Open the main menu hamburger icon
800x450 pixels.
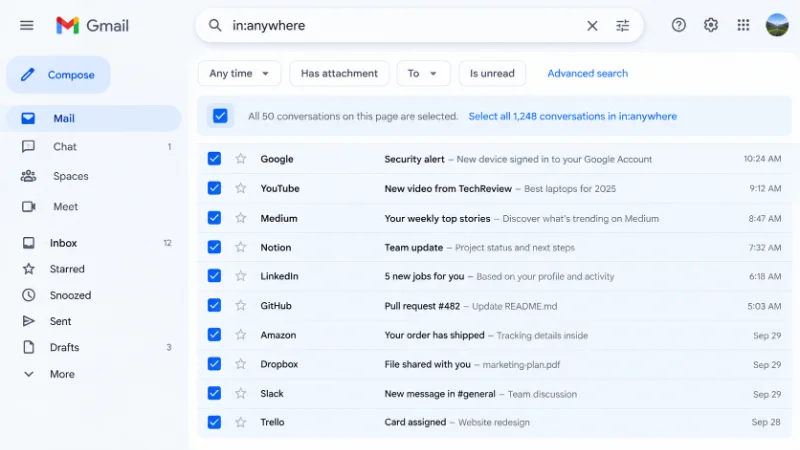27,26
